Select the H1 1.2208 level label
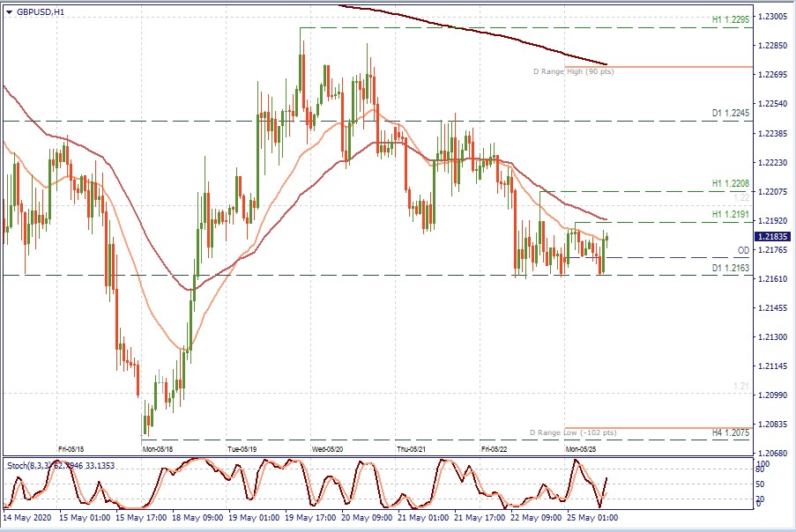 (730, 184)
